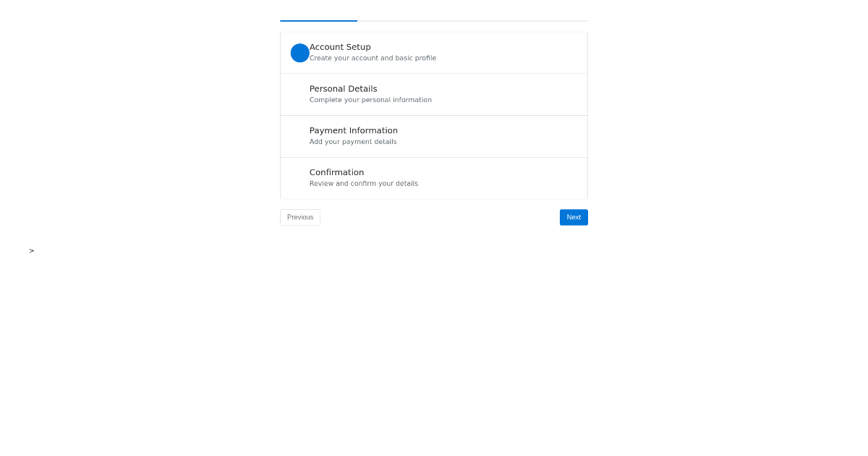This screenshot has width=868, height=456.
Task: Select the Account Setup heading
Action: [340, 46]
